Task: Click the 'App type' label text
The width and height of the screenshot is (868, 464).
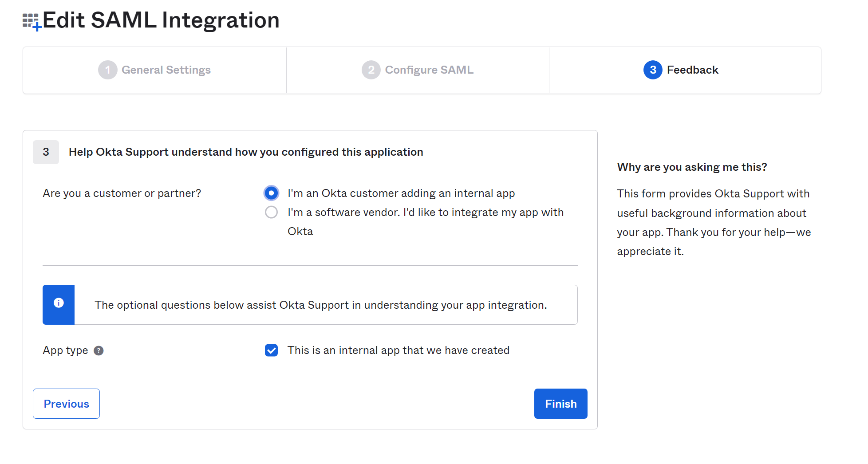Action: [x=65, y=350]
